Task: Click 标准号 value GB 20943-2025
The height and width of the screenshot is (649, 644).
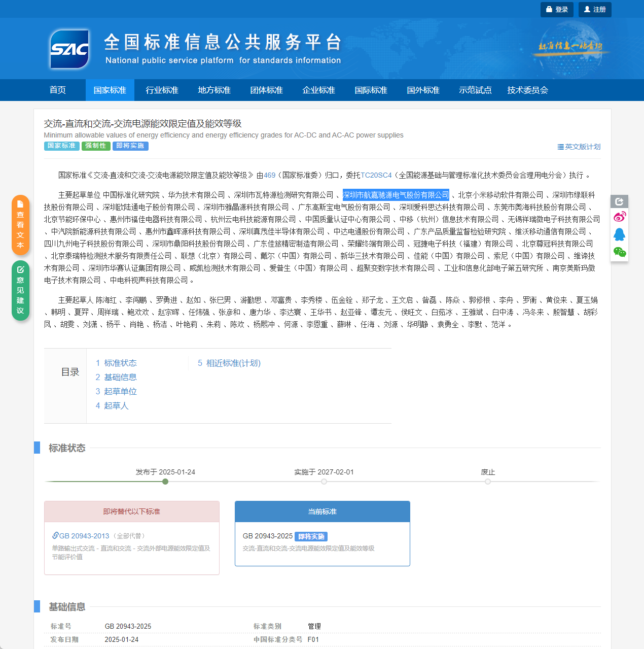Action: pos(128,627)
